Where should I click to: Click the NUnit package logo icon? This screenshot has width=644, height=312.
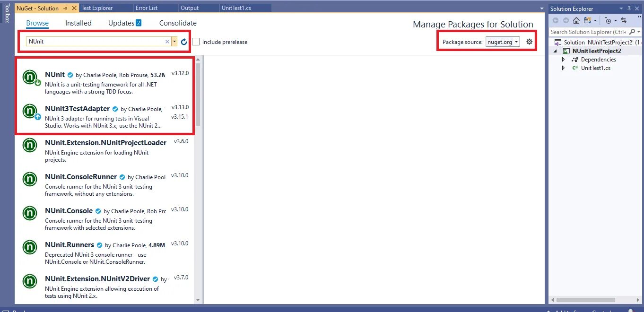pyautogui.click(x=30, y=77)
